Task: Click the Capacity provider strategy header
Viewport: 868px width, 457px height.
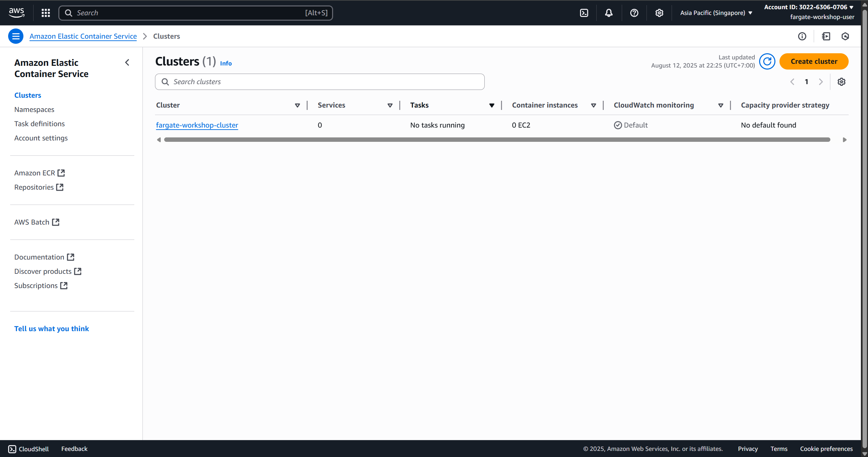Action: tap(785, 105)
